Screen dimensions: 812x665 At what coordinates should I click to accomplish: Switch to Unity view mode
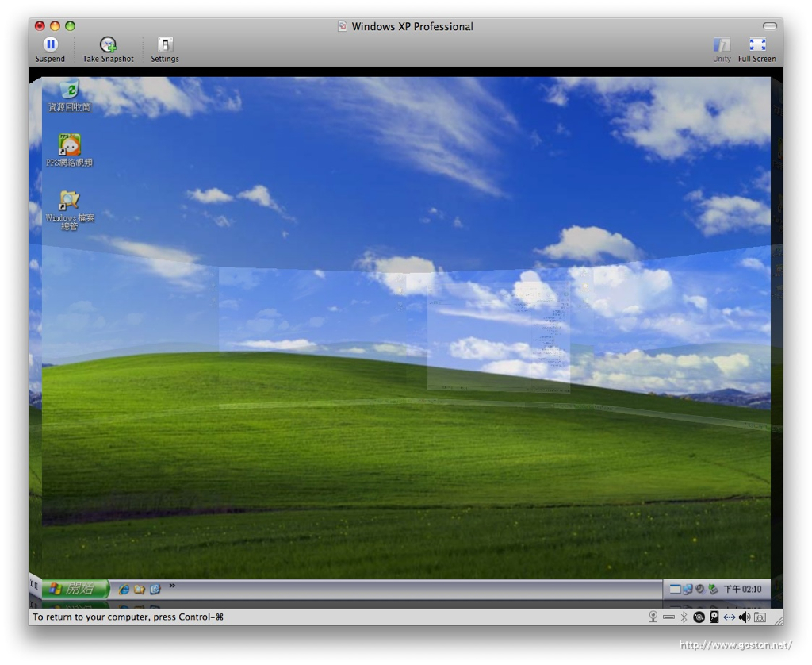click(x=722, y=50)
